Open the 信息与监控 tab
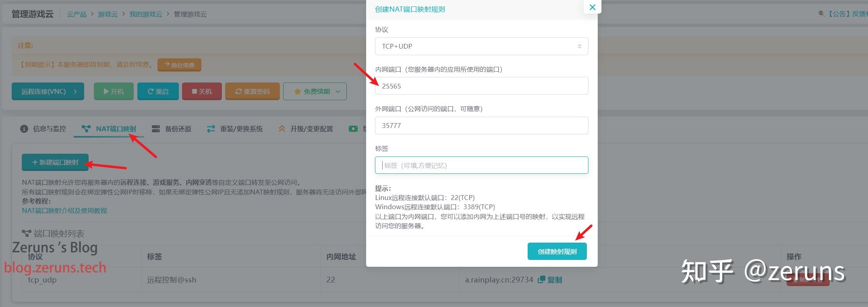The height and width of the screenshot is (307, 868). pos(43,129)
